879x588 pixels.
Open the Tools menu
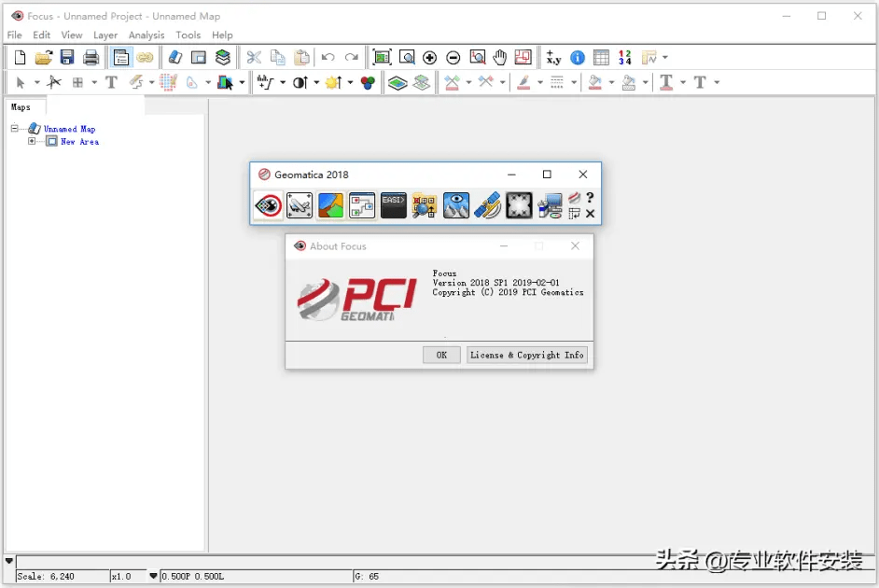[188, 35]
